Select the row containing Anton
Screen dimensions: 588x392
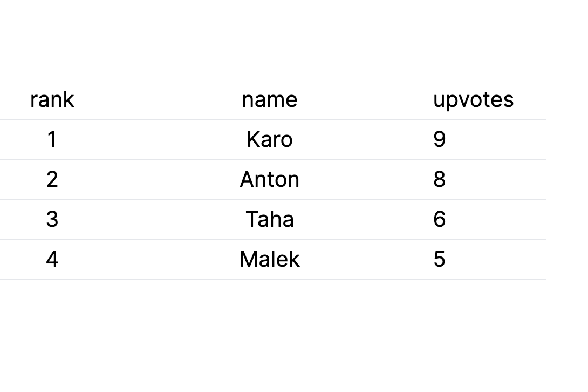click(272, 179)
